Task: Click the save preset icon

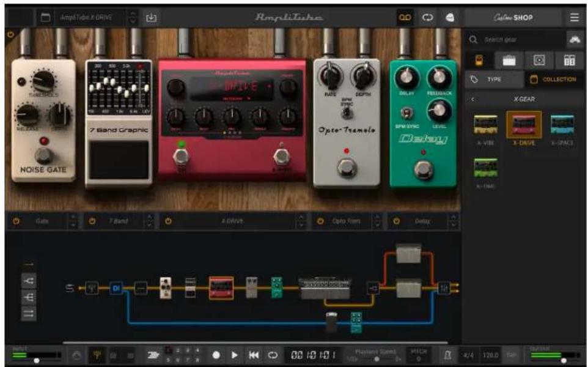Action: point(151,18)
